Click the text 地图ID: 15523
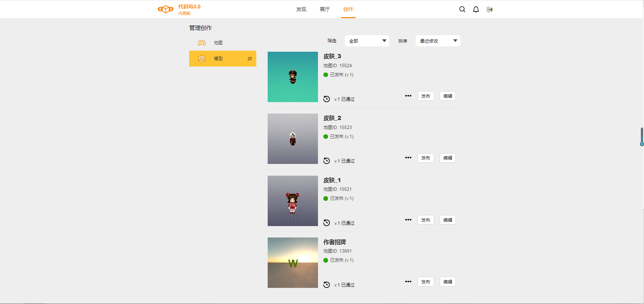 point(337,127)
